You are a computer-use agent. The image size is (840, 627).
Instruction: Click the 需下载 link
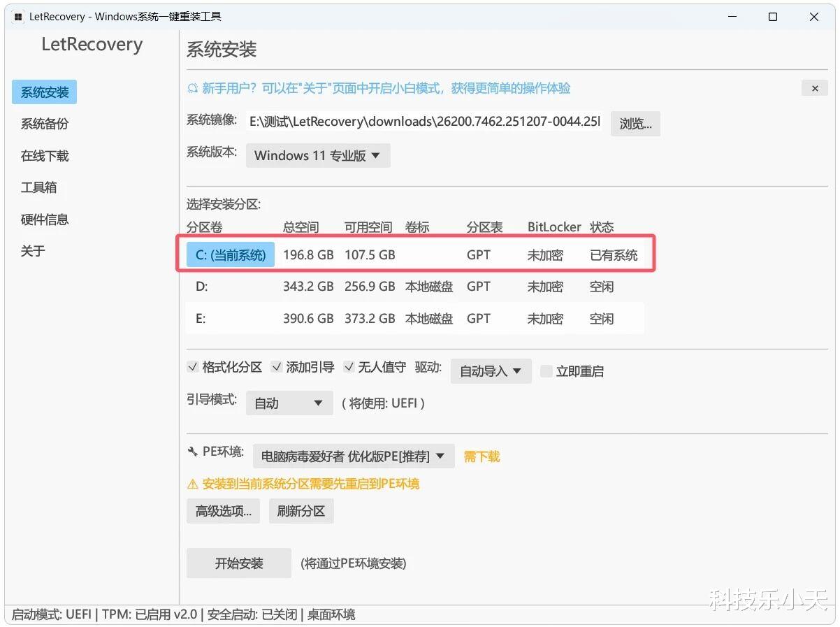pyautogui.click(x=481, y=456)
